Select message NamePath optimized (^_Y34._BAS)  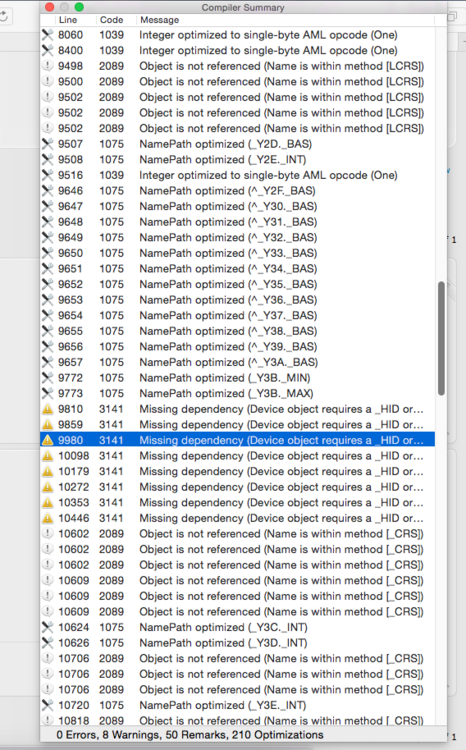click(228, 268)
